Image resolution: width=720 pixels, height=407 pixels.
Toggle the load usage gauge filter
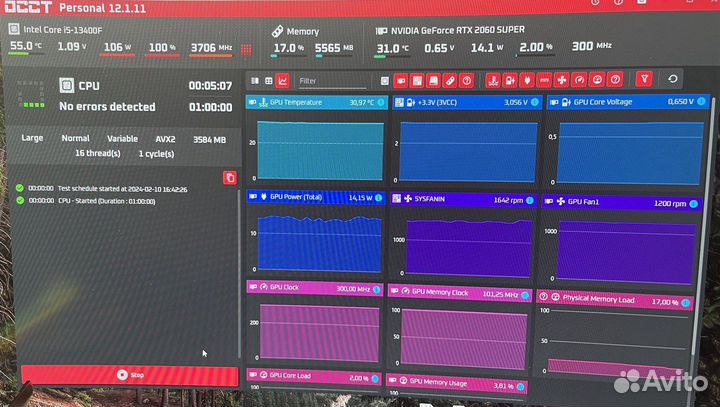tap(597, 80)
